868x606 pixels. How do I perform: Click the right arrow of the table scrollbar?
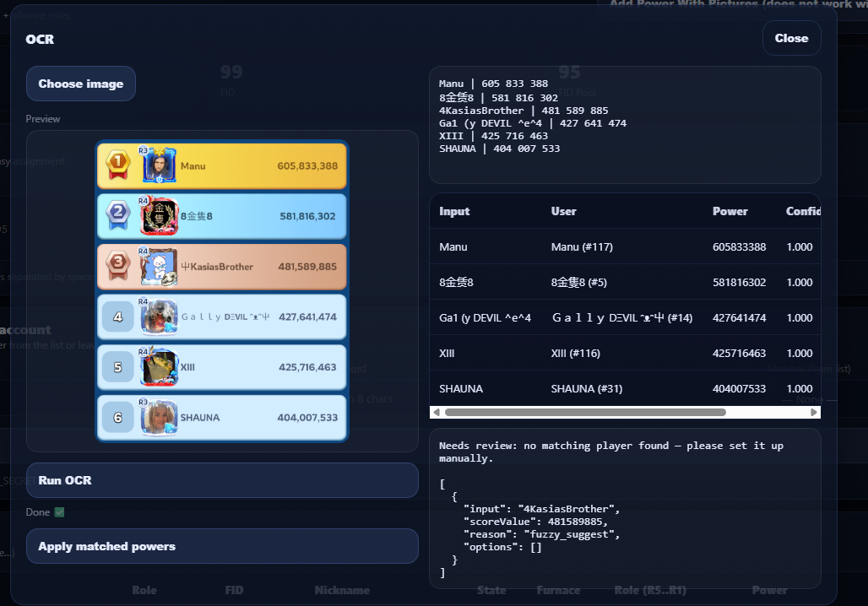[x=813, y=412]
